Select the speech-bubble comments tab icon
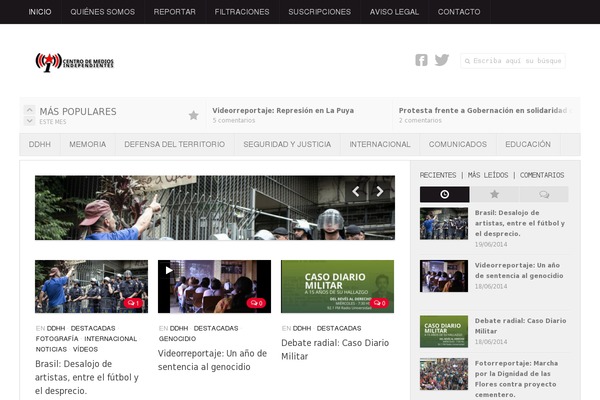Screen dimensions: 600x400 [x=544, y=194]
